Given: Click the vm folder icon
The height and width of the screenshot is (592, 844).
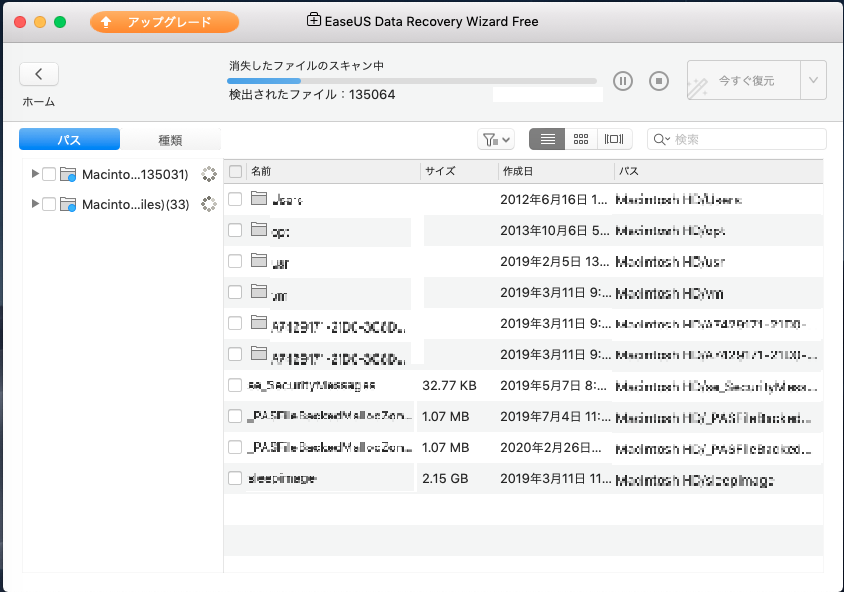Looking at the screenshot, I should [259, 292].
